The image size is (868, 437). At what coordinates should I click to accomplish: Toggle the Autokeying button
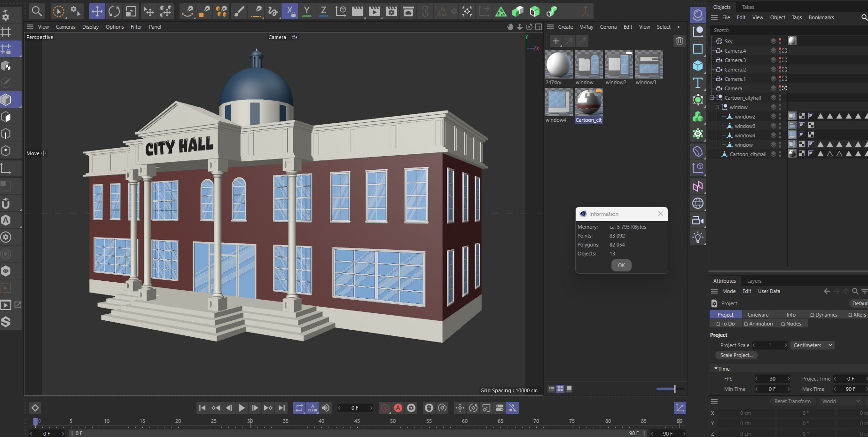click(398, 408)
